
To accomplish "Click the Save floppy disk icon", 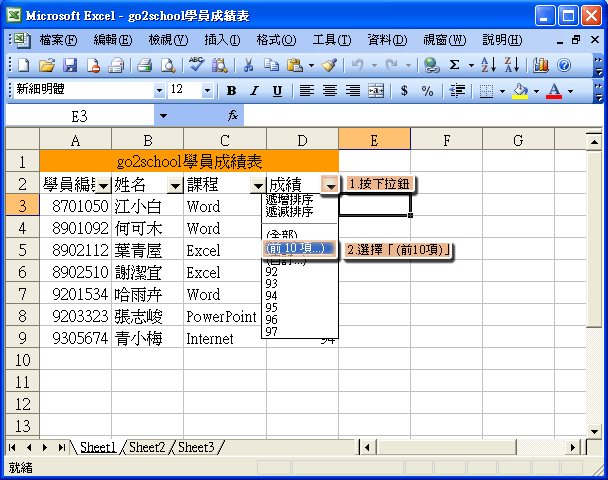I will pyautogui.click(x=70, y=64).
